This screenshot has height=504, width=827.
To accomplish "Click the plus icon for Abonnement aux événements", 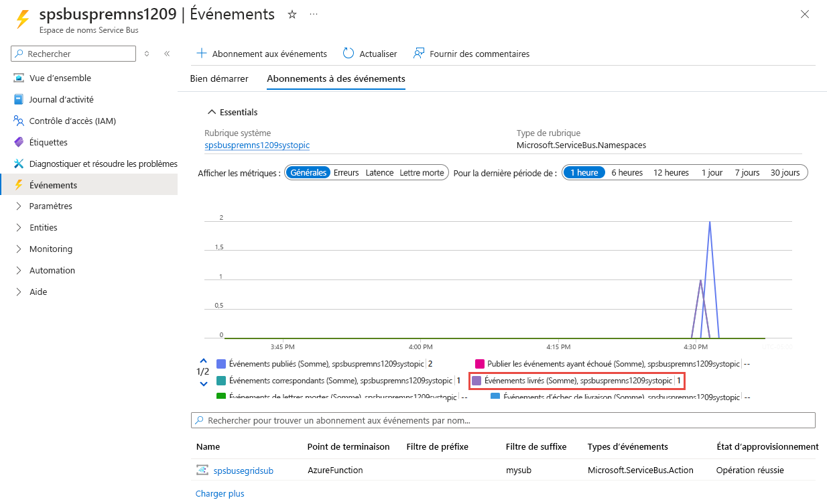I will pyautogui.click(x=201, y=54).
